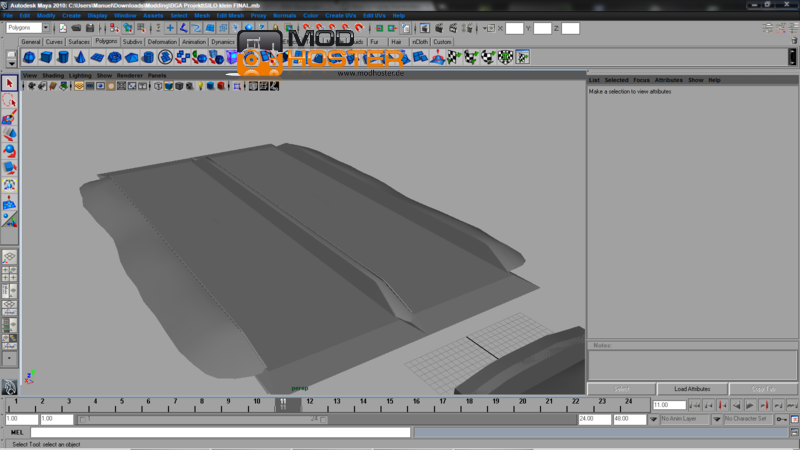Screen dimensions: 800x450
Task: Toggle wireframe cube display in viewport
Action: click(158, 86)
